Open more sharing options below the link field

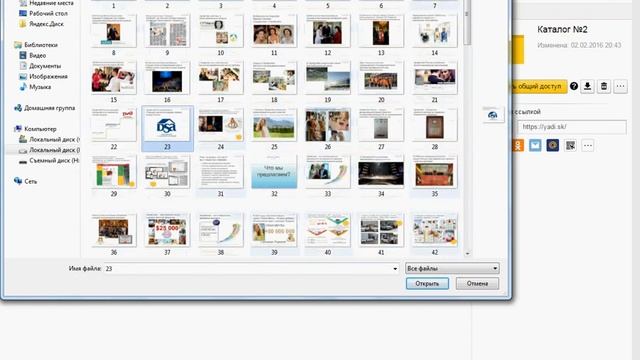(588, 145)
